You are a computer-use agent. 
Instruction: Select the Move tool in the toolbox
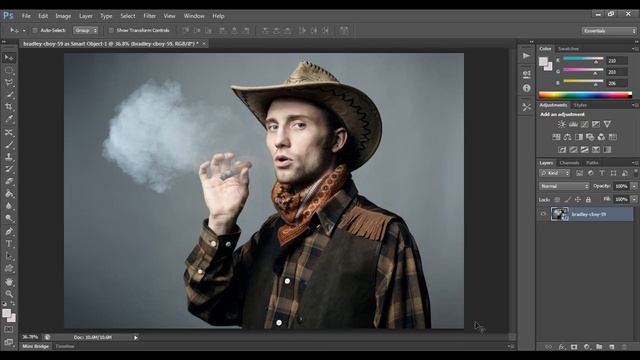tap(9, 58)
